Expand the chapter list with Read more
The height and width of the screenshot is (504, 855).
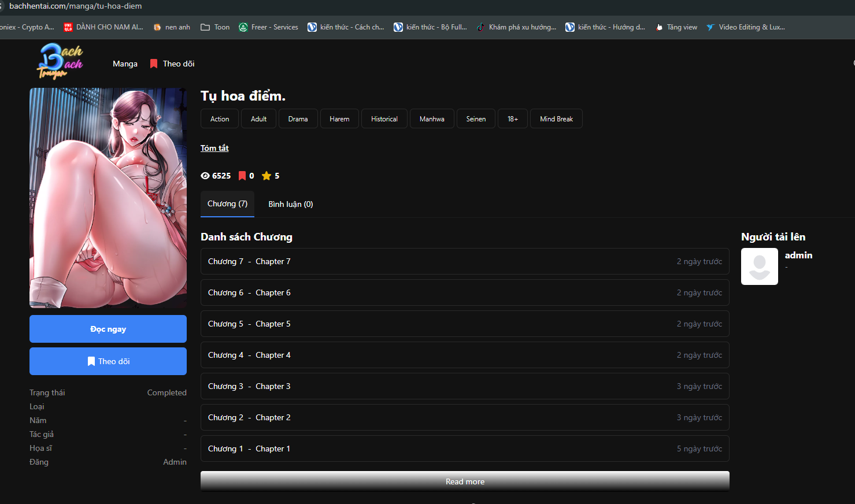coord(465,481)
